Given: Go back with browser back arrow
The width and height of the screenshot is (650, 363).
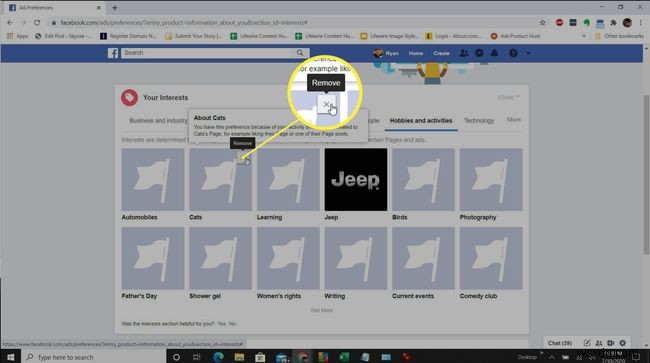Looking at the screenshot, I should [10, 22].
